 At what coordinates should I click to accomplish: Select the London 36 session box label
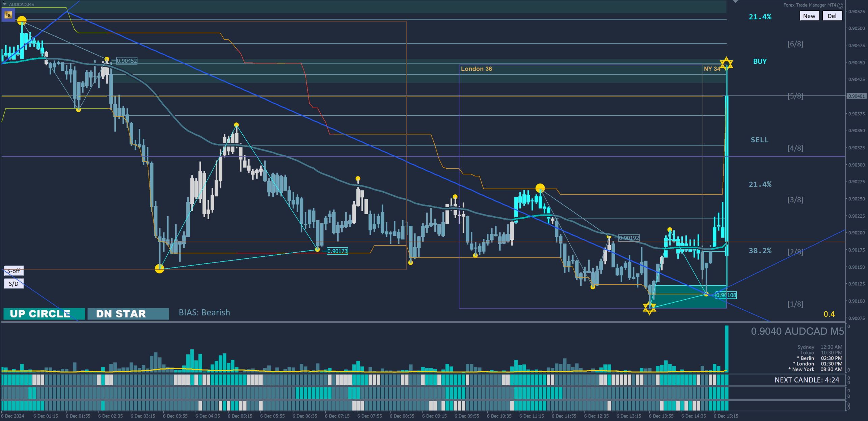point(476,69)
